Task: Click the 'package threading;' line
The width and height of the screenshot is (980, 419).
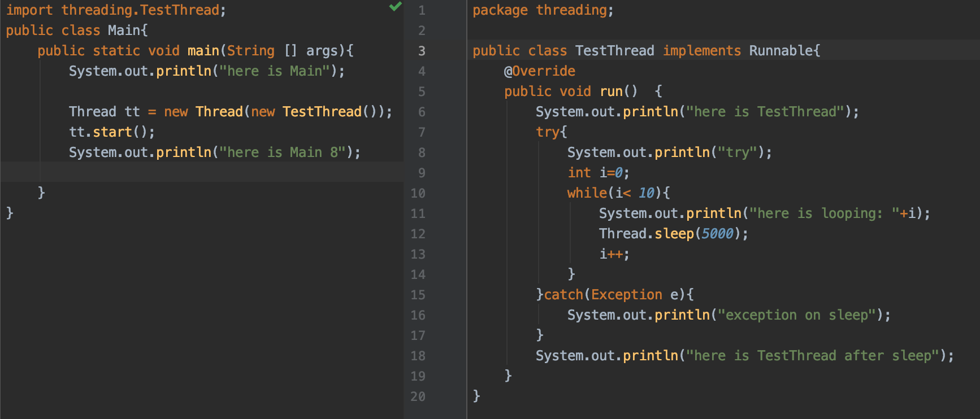Action: 543,10
